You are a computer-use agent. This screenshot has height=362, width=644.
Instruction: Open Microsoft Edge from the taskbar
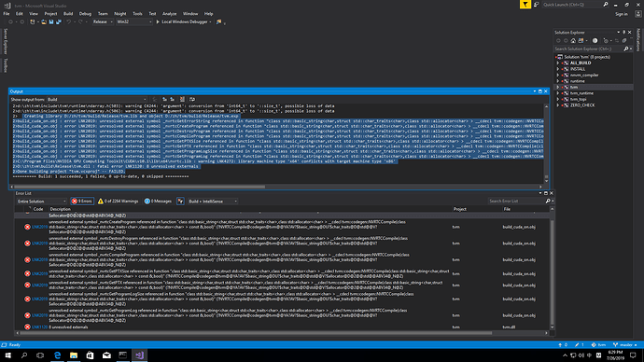point(57,355)
